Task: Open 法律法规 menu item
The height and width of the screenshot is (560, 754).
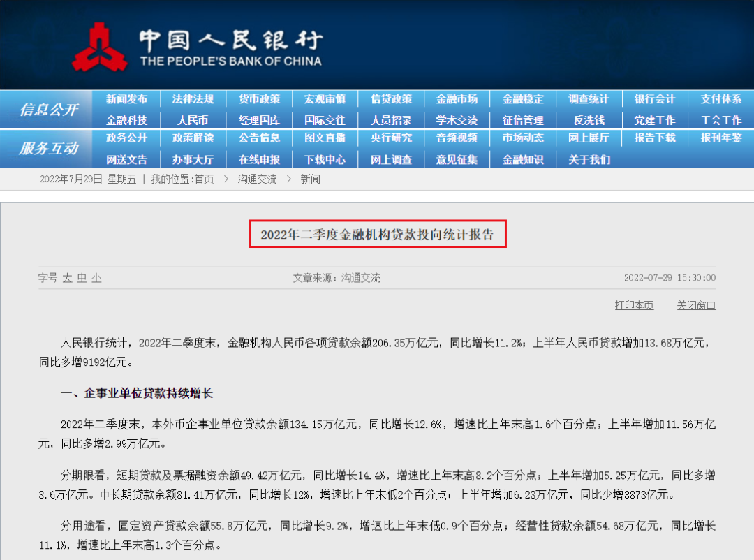Action: 193,99
